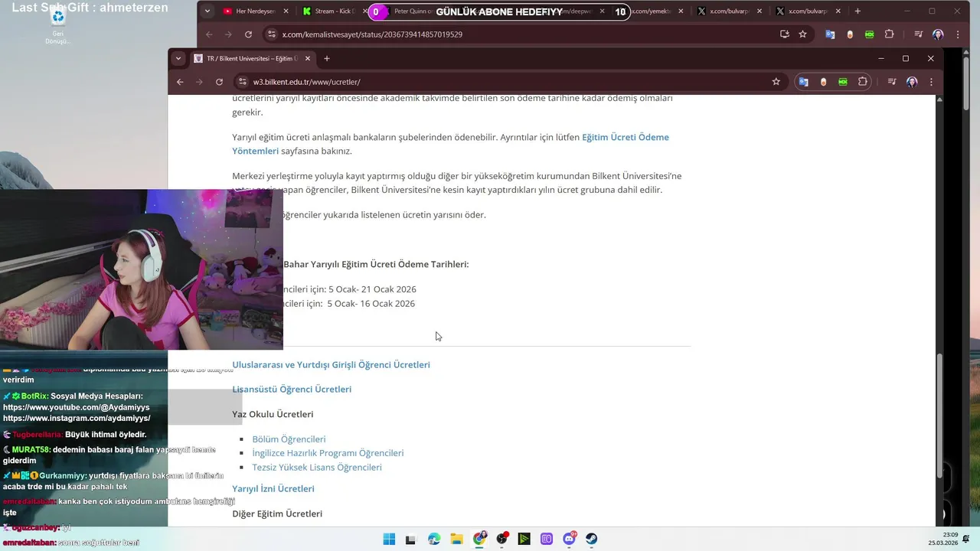This screenshot has width=980, height=551.
Task: Click the Gurkanmiyy username in chat
Action: click(x=62, y=475)
